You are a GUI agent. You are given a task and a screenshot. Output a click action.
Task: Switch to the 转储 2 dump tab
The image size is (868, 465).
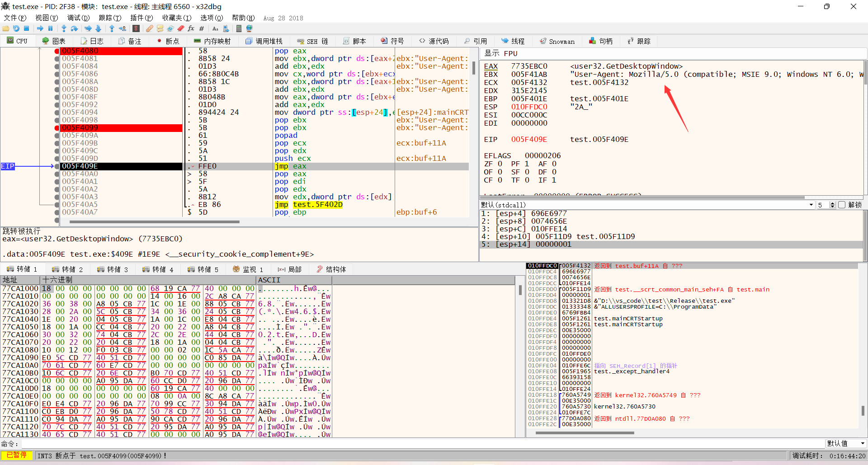67,269
